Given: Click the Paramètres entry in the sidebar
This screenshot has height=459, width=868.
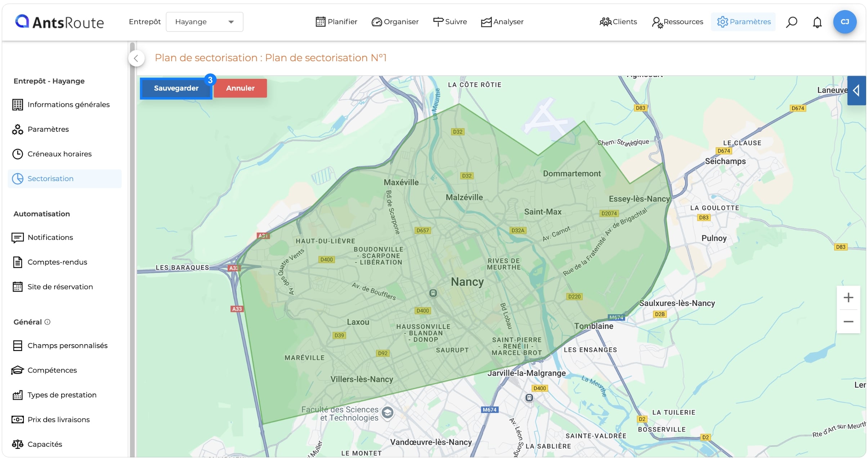Looking at the screenshot, I should [x=64, y=129].
